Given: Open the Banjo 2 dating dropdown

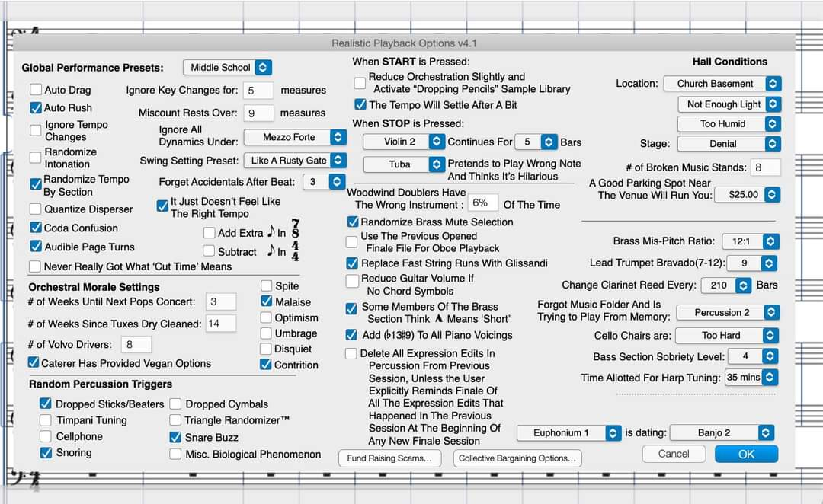Looking at the screenshot, I should [722, 433].
